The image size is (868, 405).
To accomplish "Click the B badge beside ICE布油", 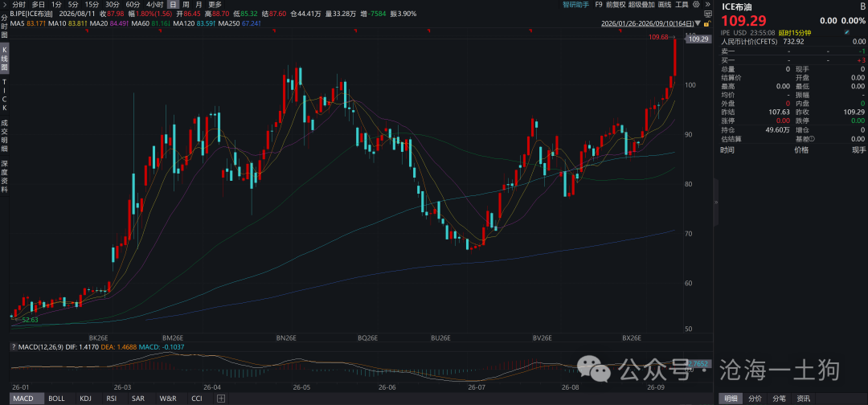I will click(x=862, y=6).
